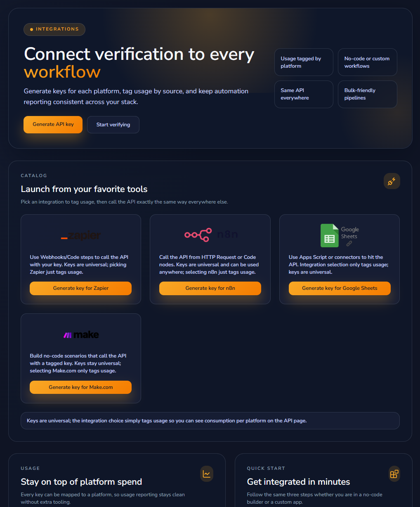420x507 pixels.
Task: Select the Same API everywhere chip
Action: point(304,94)
